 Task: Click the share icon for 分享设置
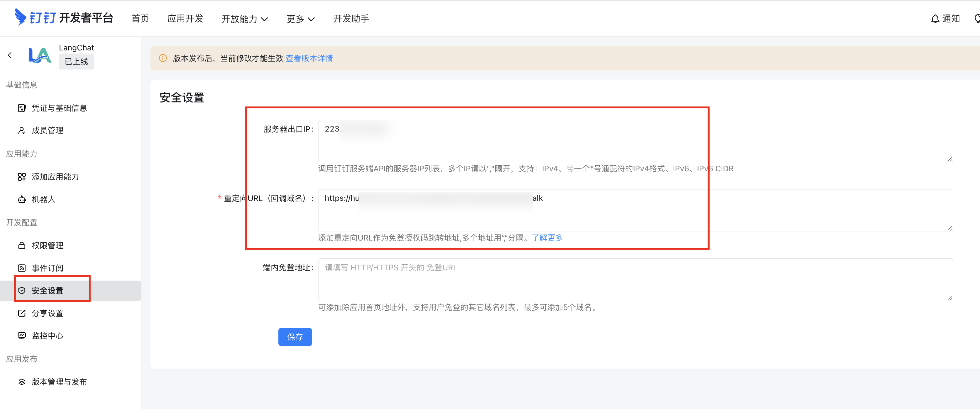pos(22,313)
